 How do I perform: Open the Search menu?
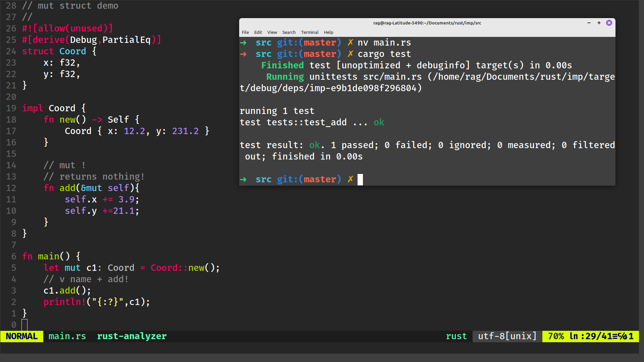[289, 32]
